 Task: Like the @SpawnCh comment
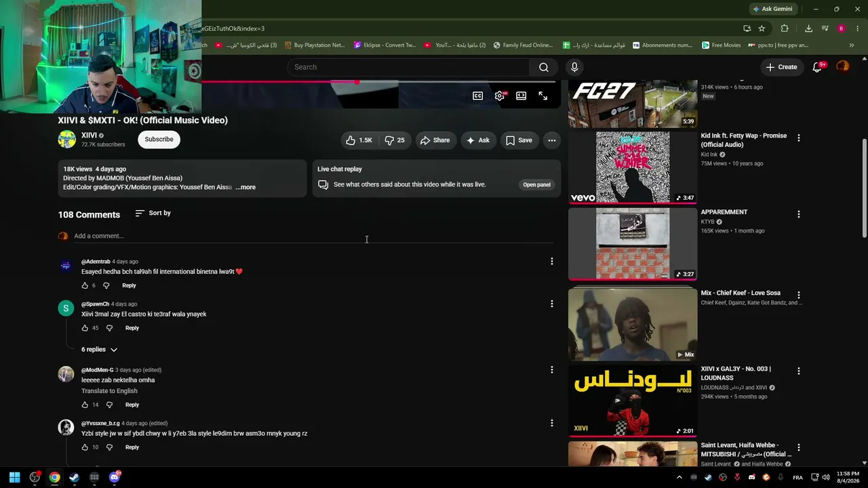(x=85, y=328)
